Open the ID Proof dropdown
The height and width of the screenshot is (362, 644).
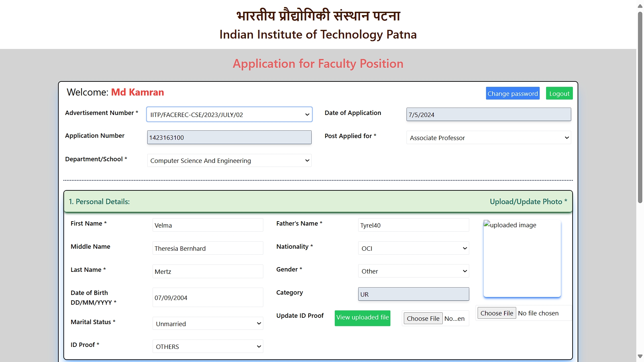(x=208, y=346)
